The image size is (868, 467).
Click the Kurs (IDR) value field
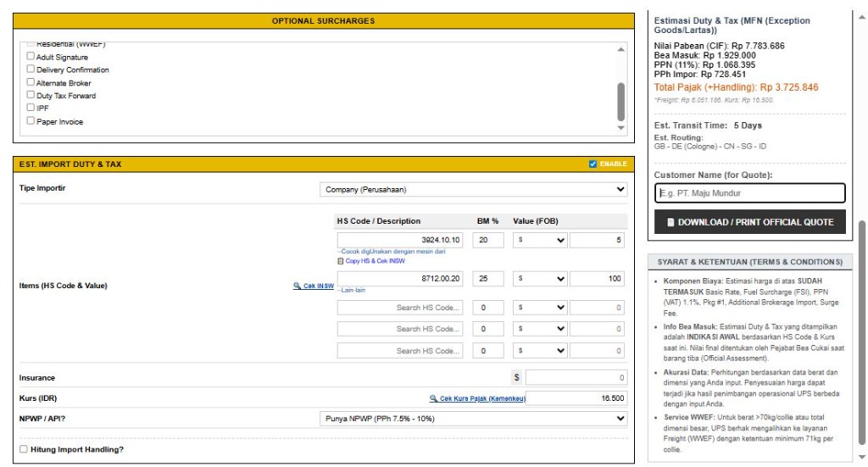(576, 398)
